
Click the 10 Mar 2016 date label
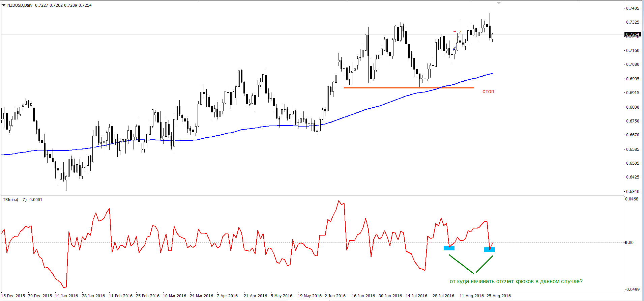174,296
